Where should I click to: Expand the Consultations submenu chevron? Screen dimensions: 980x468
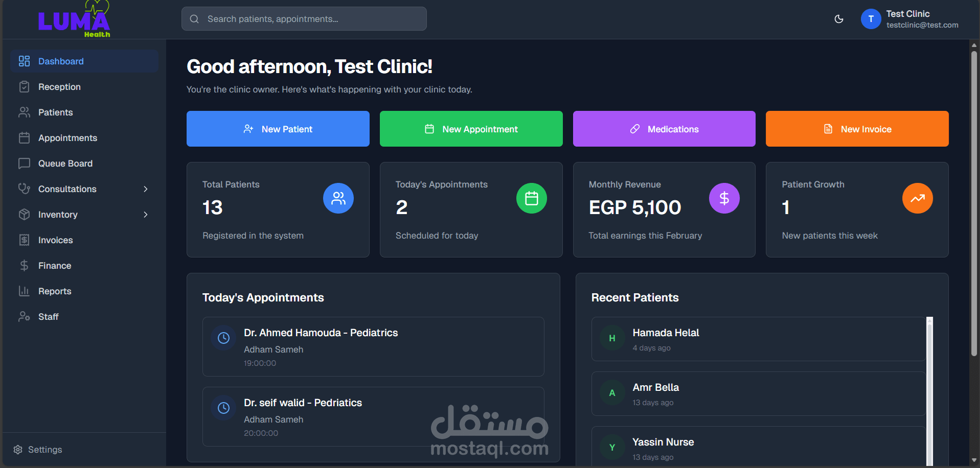coord(146,189)
